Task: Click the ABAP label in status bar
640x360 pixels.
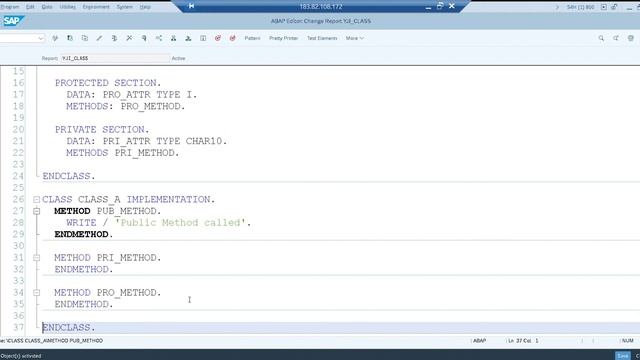Action: coord(480,340)
